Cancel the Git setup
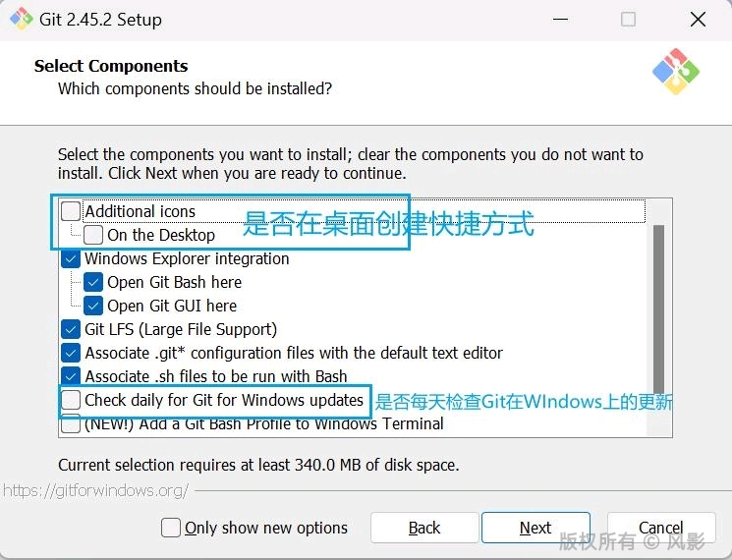Viewport: 732px width, 560px height. pos(660,528)
